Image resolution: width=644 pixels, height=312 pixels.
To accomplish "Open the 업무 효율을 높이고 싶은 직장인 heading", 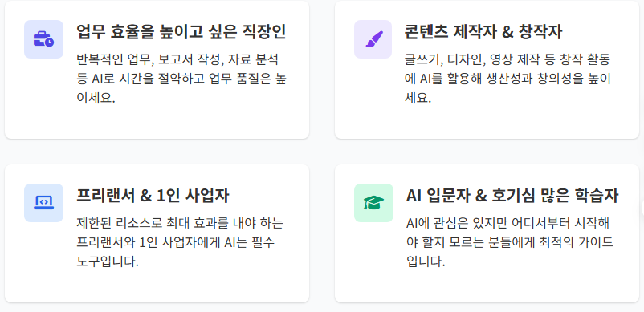I will pyautogui.click(x=181, y=32).
